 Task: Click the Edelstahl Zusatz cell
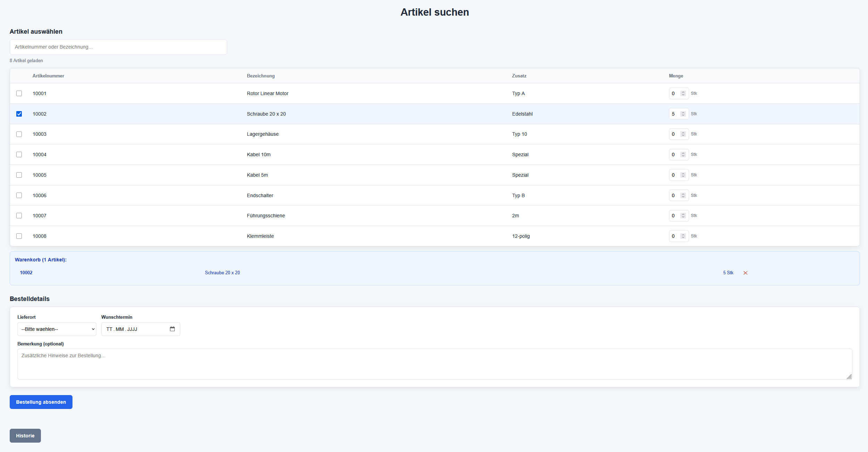pyautogui.click(x=522, y=114)
